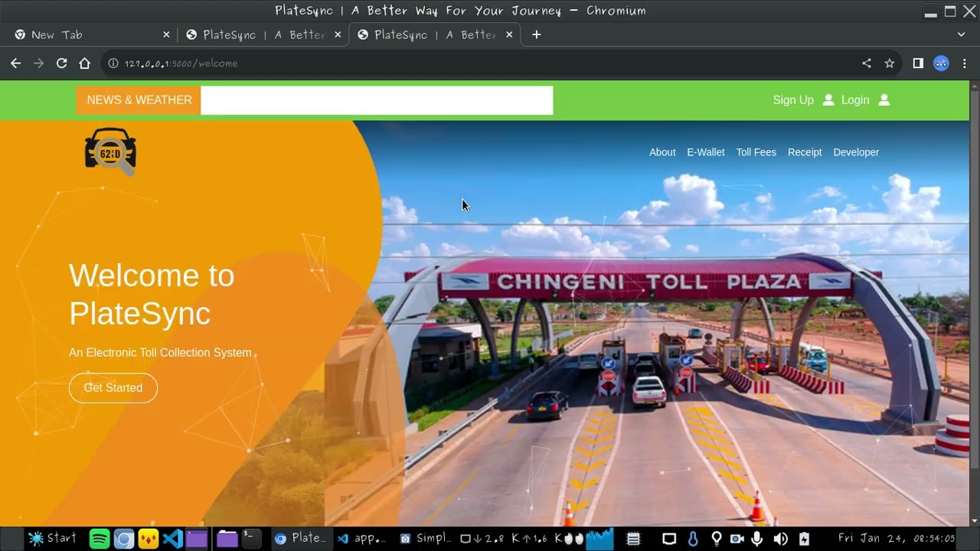Viewport: 980px width, 551px height.
Task: Switch to Plate… Chromium taskbar window
Action: tap(301, 539)
